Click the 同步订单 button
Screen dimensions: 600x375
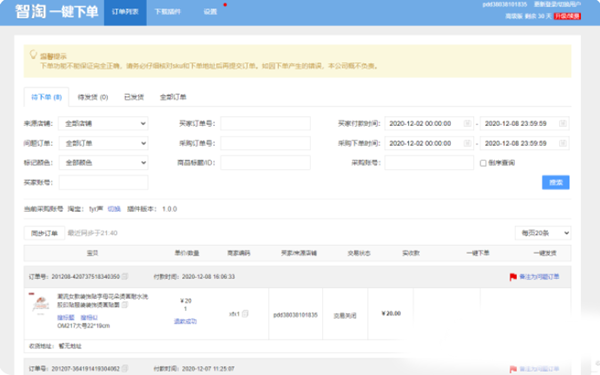coord(44,233)
